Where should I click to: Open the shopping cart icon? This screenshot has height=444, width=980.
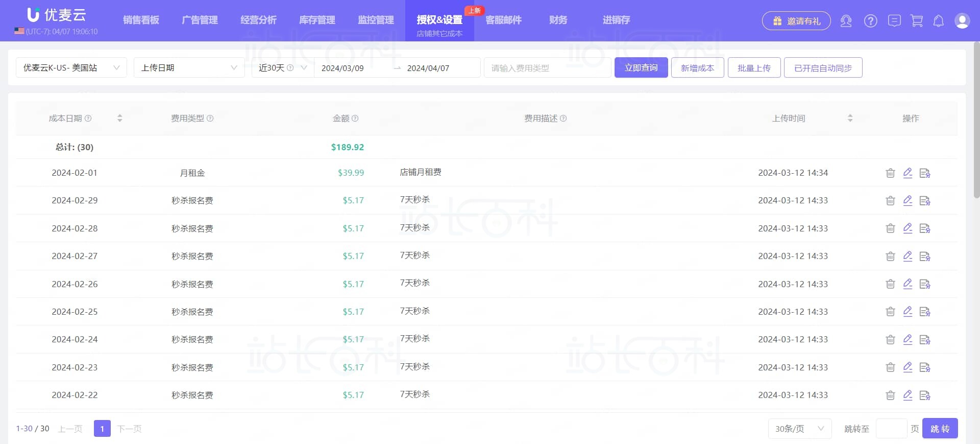(x=917, y=21)
